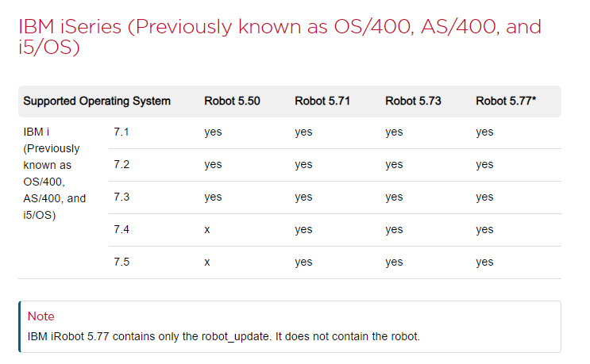Select the version 7.4 cell

coord(121,229)
